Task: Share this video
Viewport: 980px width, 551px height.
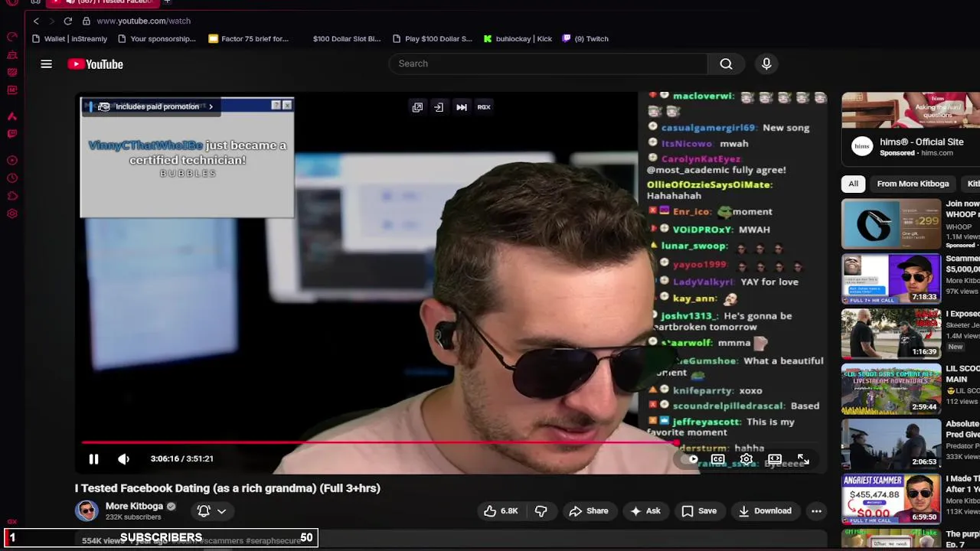Action: (588, 510)
